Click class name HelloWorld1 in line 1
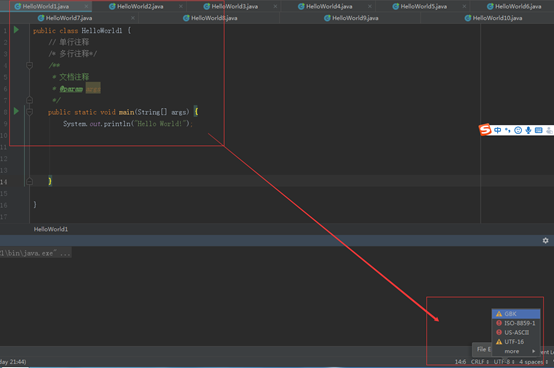Image resolution: width=554 pixels, height=368 pixels. [x=102, y=31]
